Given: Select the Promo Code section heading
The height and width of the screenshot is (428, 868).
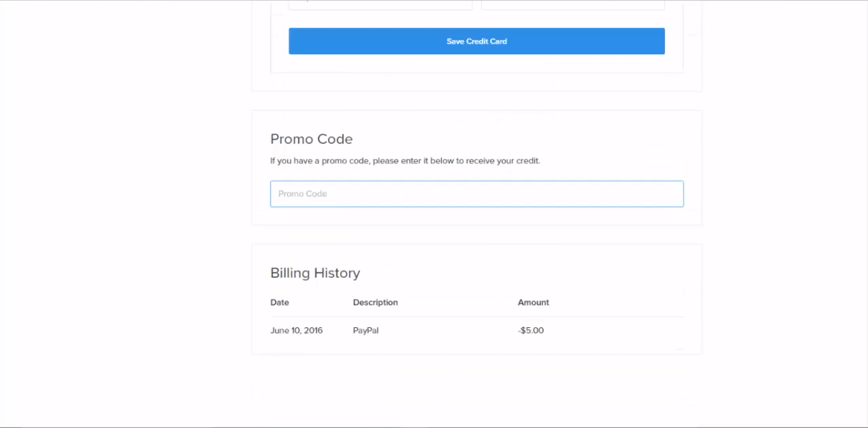Looking at the screenshot, I should coord(311,139).
